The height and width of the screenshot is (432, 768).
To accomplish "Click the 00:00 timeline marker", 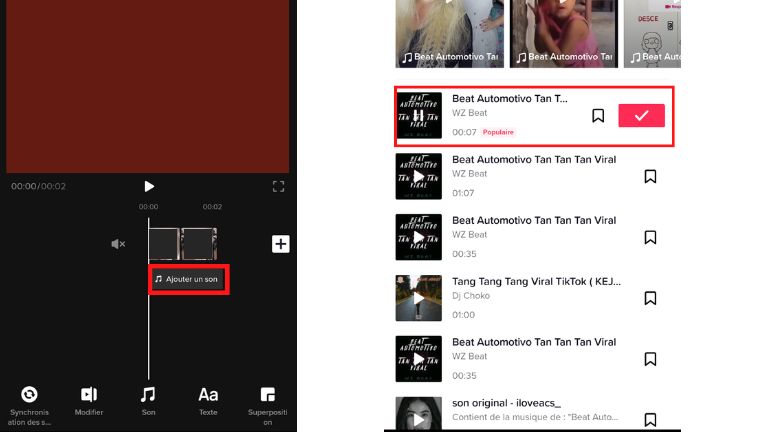I will pos(148,207).
